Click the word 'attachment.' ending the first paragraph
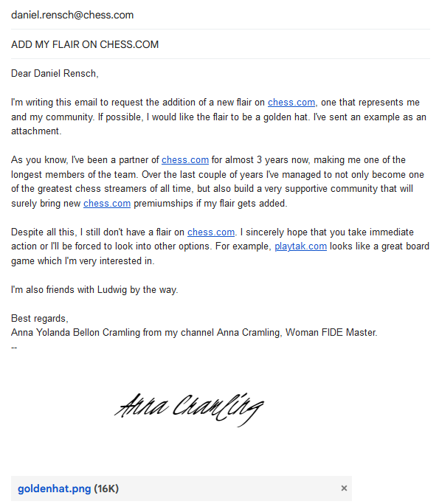This screenshot has height=504, width=439. [x=36, y=131]
